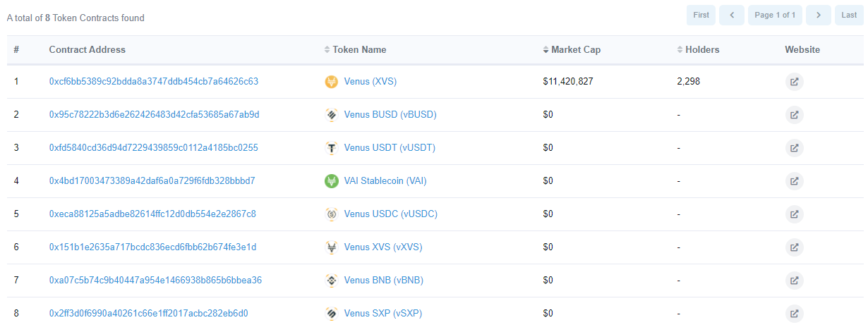
Task: Open contract address 0xeca88125a5adbe82614ffc12d0db554e2e2867c8
Action: click(x=152, y=214)
